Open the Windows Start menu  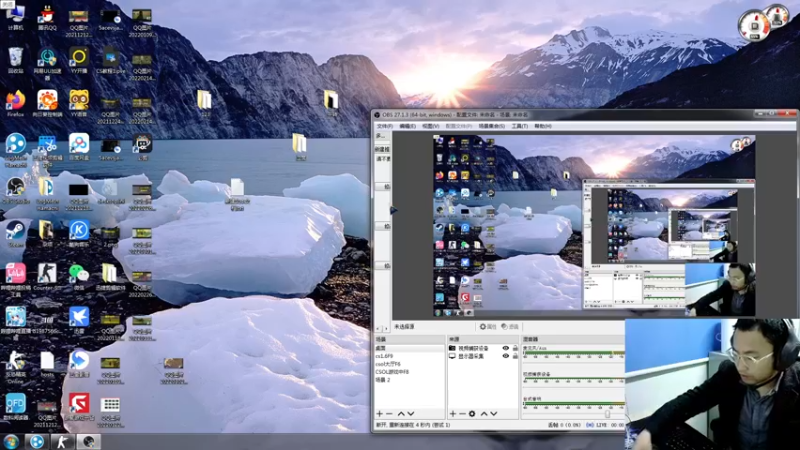[x=11, y=441]
